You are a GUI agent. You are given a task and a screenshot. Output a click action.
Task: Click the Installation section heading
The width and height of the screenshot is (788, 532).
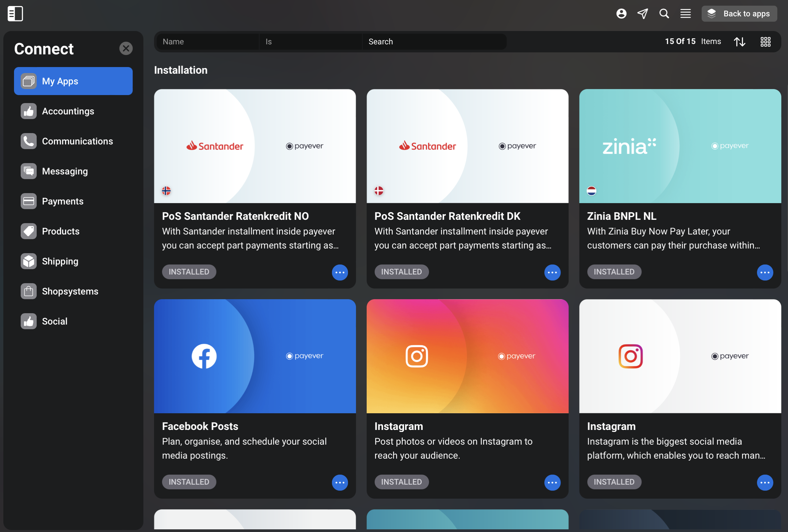(181, 70)
